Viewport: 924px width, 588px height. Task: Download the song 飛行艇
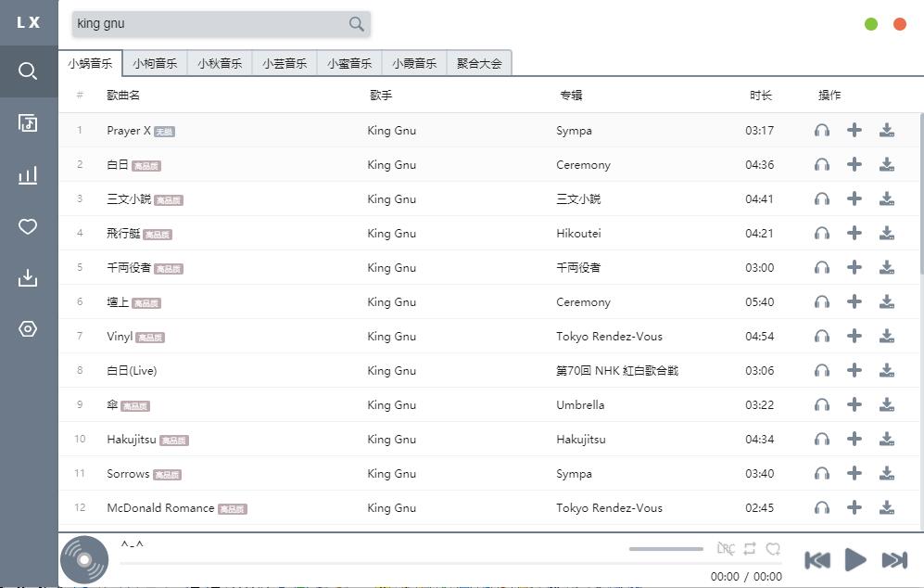click(x=887, y=234)
